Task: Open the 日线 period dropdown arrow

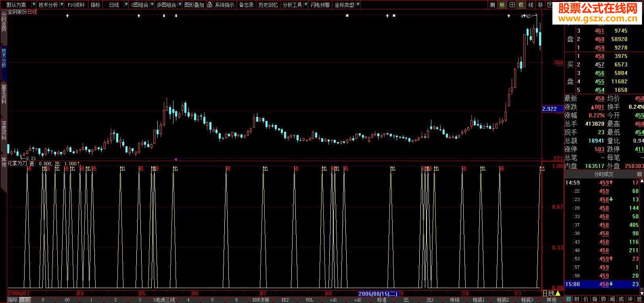Action: pyautogui.click(x=126, y=5)
